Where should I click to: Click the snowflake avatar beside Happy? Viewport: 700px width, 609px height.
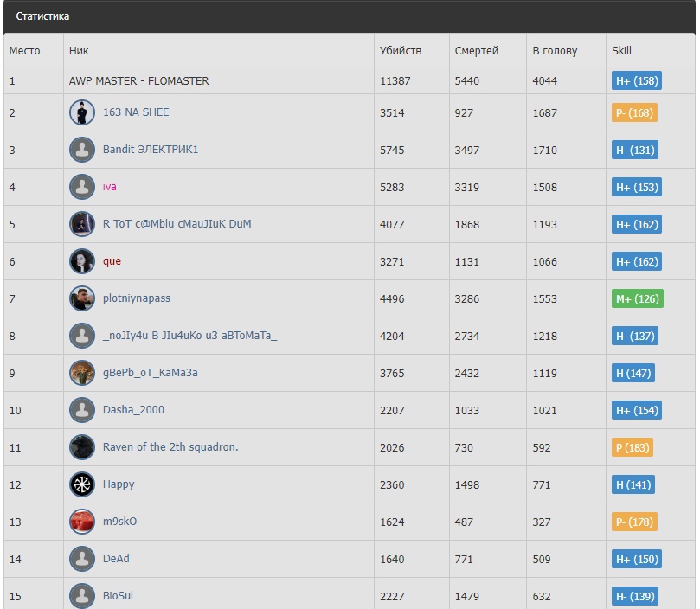82,484
